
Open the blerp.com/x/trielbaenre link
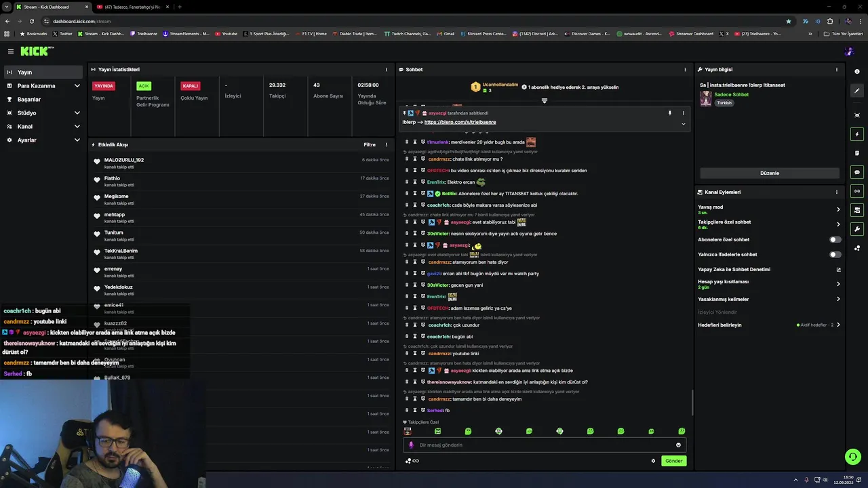(460, 122)
